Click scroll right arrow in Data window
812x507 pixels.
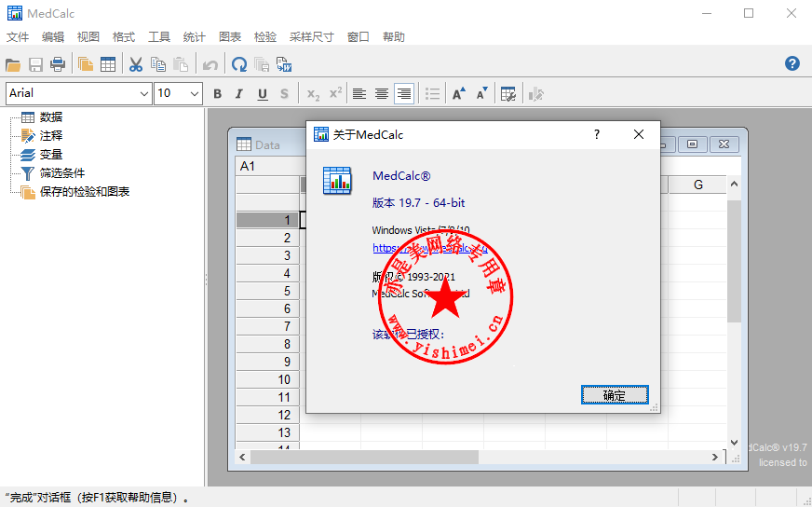714,457
